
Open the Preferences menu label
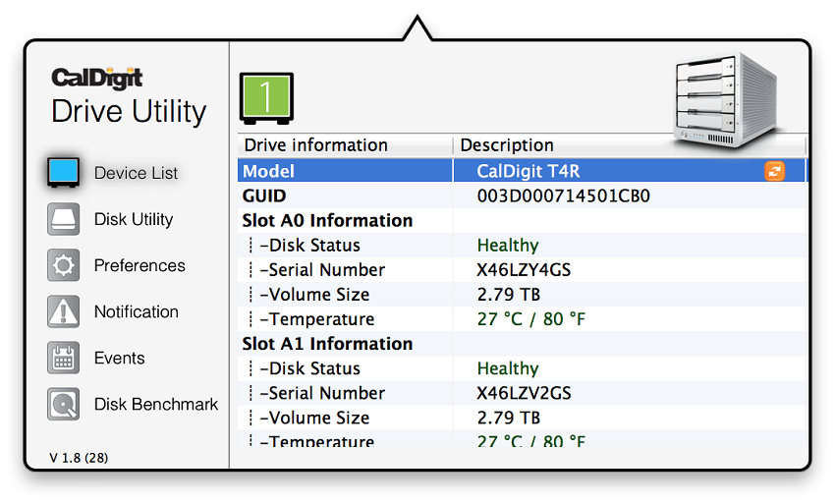click(139, 265)
